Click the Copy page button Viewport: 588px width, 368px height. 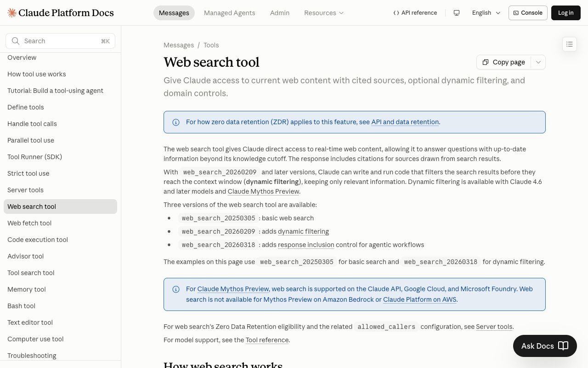click(x=504, y=62)
